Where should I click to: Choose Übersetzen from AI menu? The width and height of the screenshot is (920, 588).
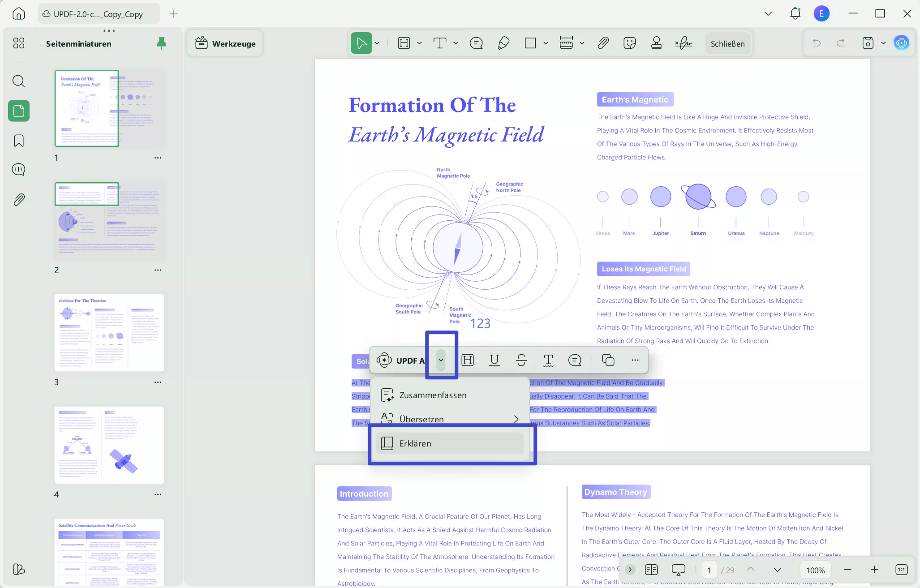450,419
